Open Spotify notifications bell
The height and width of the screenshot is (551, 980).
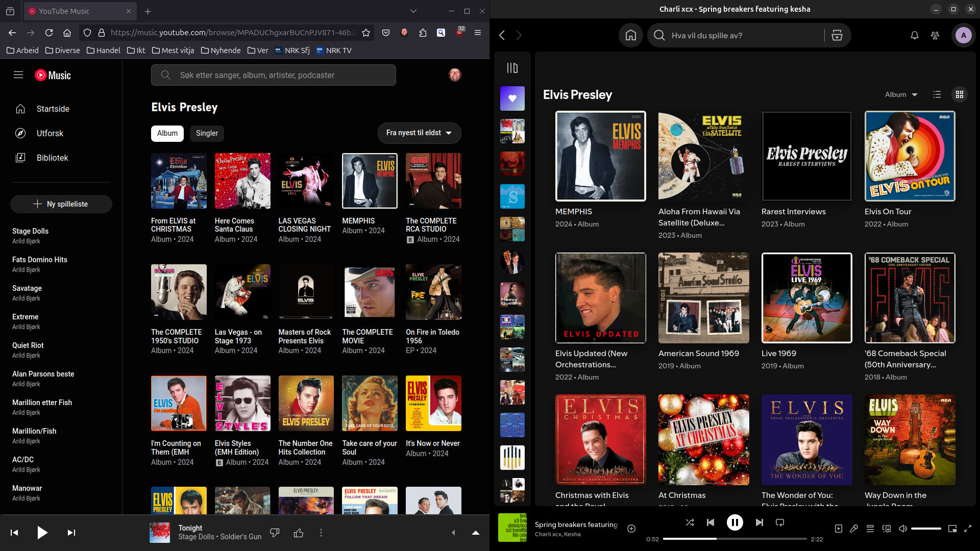pos(914,35)
